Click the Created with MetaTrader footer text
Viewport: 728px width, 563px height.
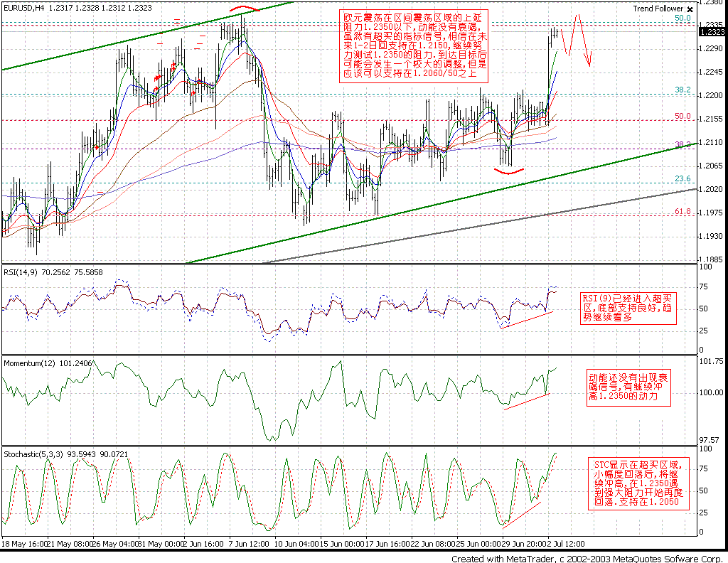[x=588, y=558]
